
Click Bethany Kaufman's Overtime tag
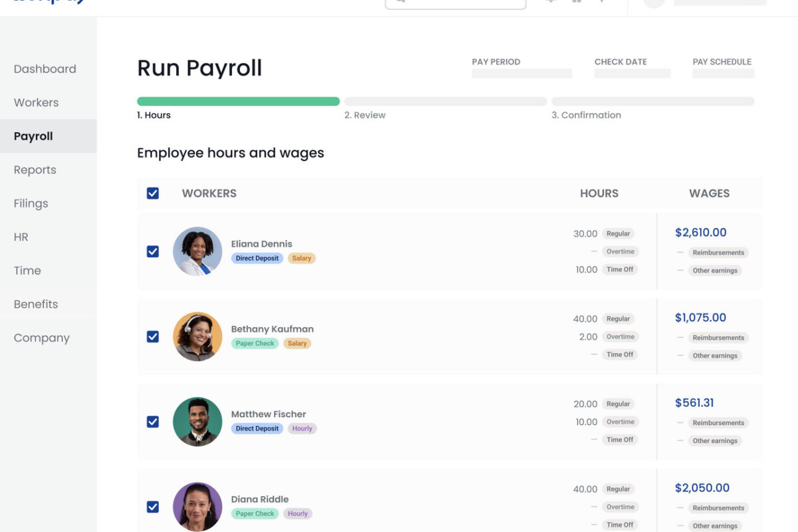[x=620, y=336]
